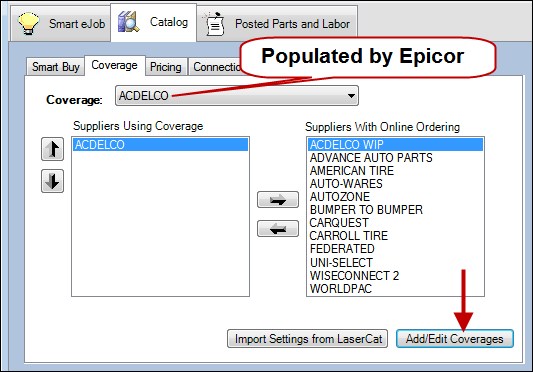Image resolution: width=533 pixels, height=372 pixels.
Task: Click the Posted Parts scroll icon
Action: click(214, 24)
